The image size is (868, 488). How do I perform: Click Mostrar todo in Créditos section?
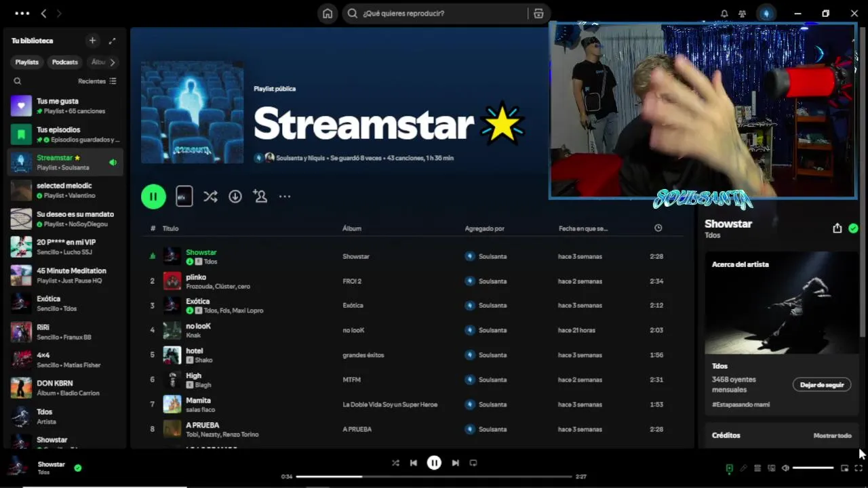coord(832,435)
